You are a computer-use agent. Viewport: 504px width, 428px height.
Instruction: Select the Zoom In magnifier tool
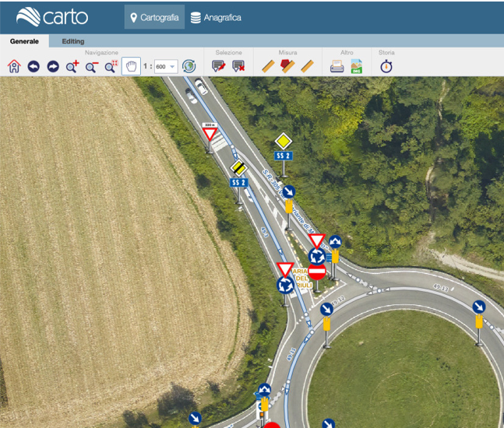72,66
